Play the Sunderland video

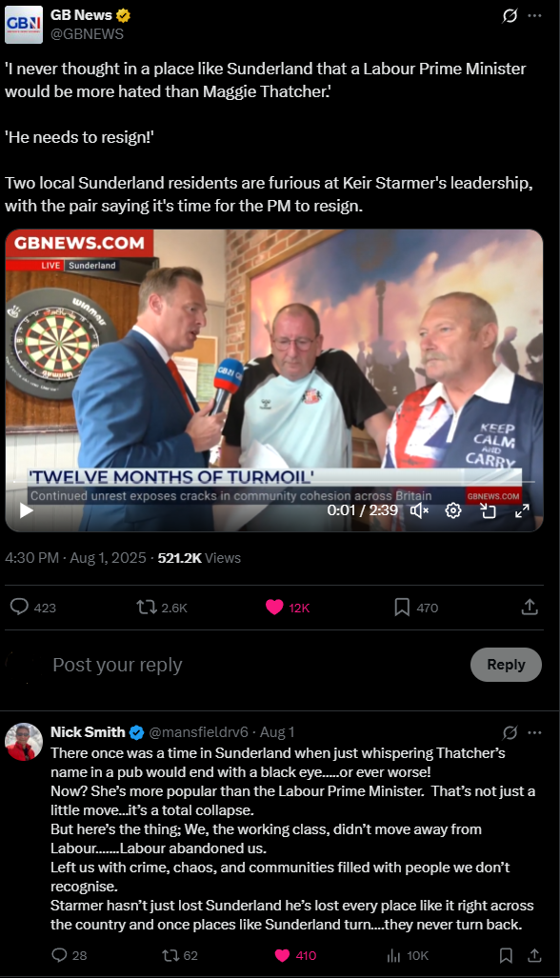26,510
